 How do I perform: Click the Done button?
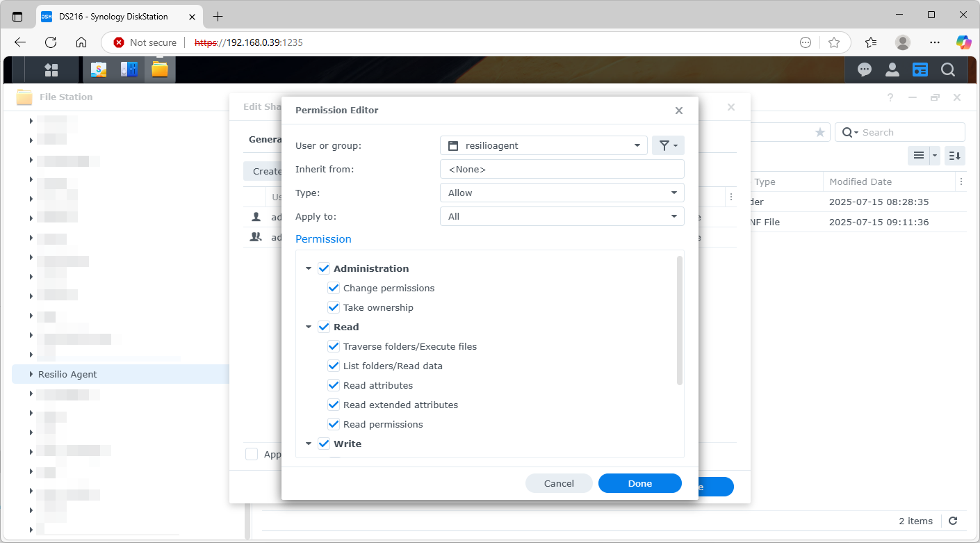639,483
